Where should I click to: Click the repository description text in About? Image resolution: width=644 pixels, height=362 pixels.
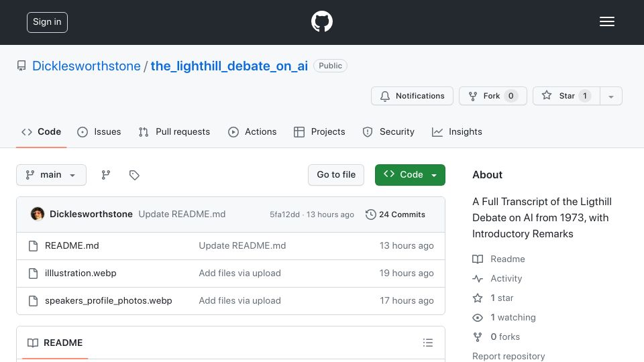[542, 217]
